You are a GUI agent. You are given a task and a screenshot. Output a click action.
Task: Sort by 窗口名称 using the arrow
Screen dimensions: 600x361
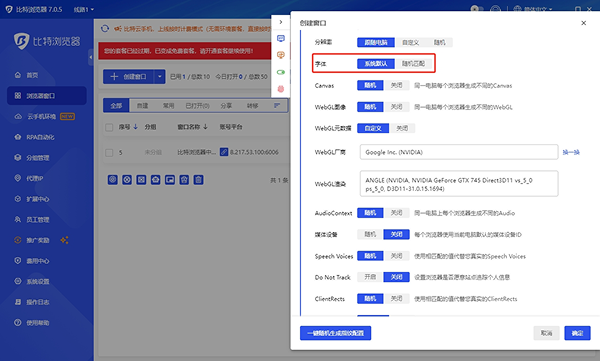click(x=205, y=127)
